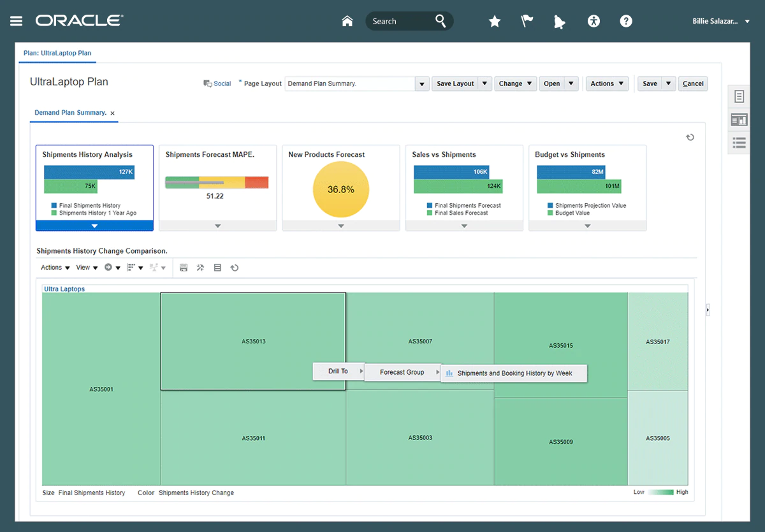Open the dashboard chart panel in right sidebar

click(739, 120)
